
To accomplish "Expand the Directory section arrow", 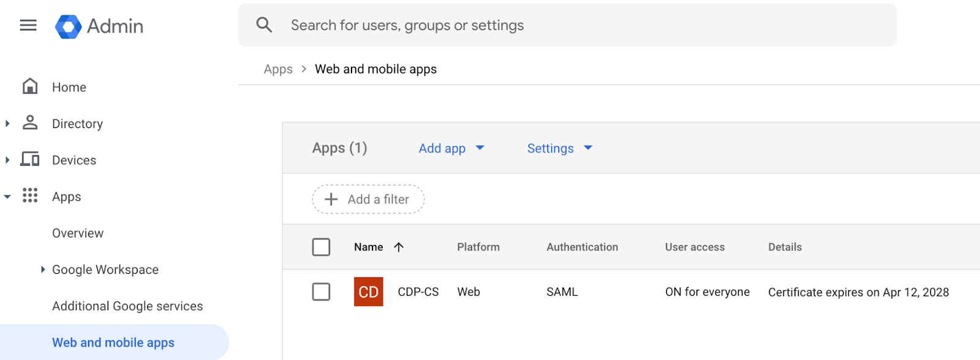I will click(7, 124).
